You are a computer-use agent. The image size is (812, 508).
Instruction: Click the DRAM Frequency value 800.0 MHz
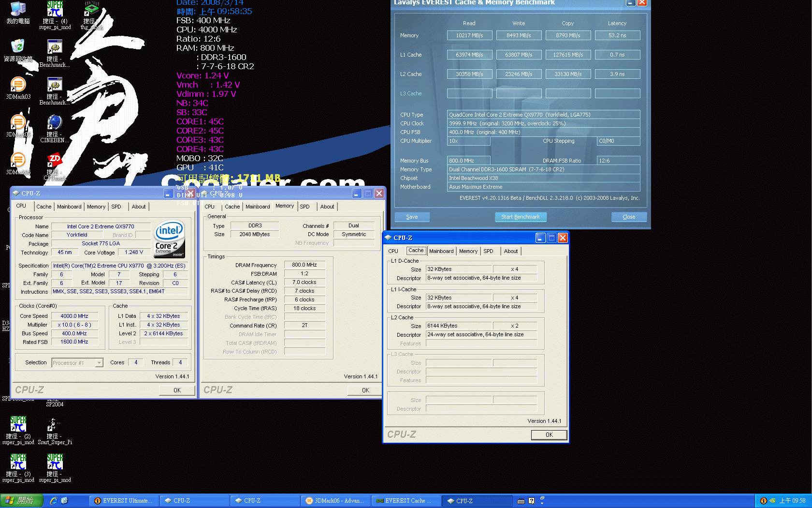(x=304, y=265)
